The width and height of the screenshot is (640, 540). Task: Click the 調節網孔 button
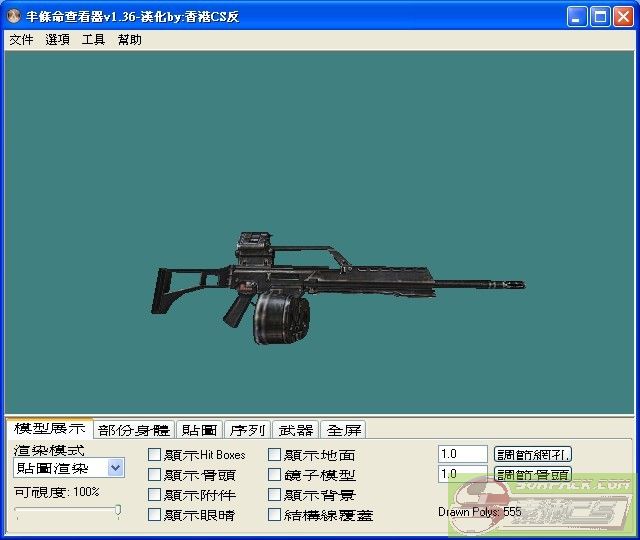click(x=533, y=455)
